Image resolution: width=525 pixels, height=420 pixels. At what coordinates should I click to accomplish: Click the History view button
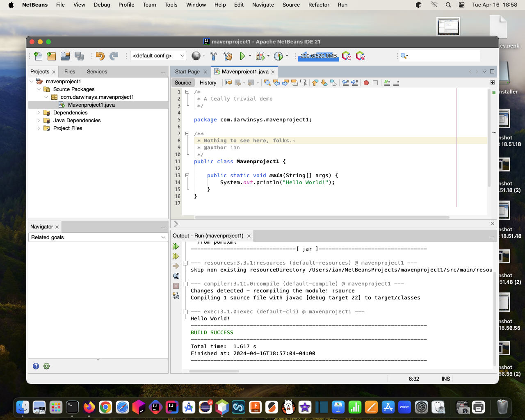pyautogui.click(x=208, y=83)
